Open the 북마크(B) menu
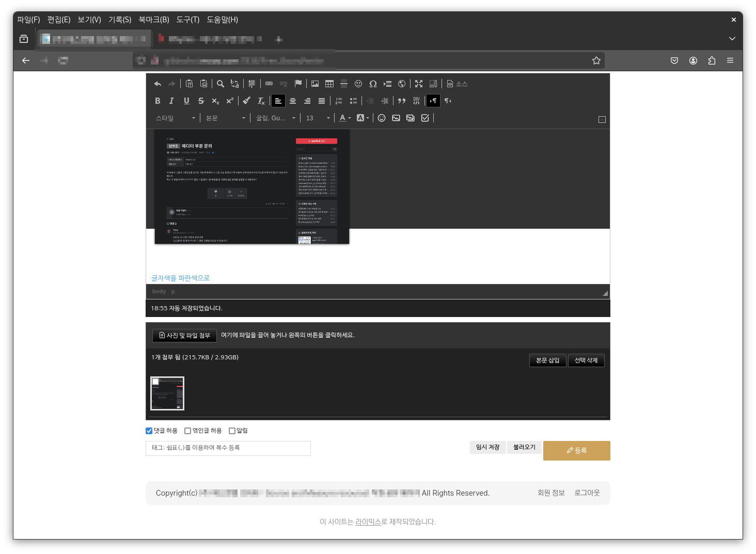Screen dimensions: 756x554 pos(154,20)
